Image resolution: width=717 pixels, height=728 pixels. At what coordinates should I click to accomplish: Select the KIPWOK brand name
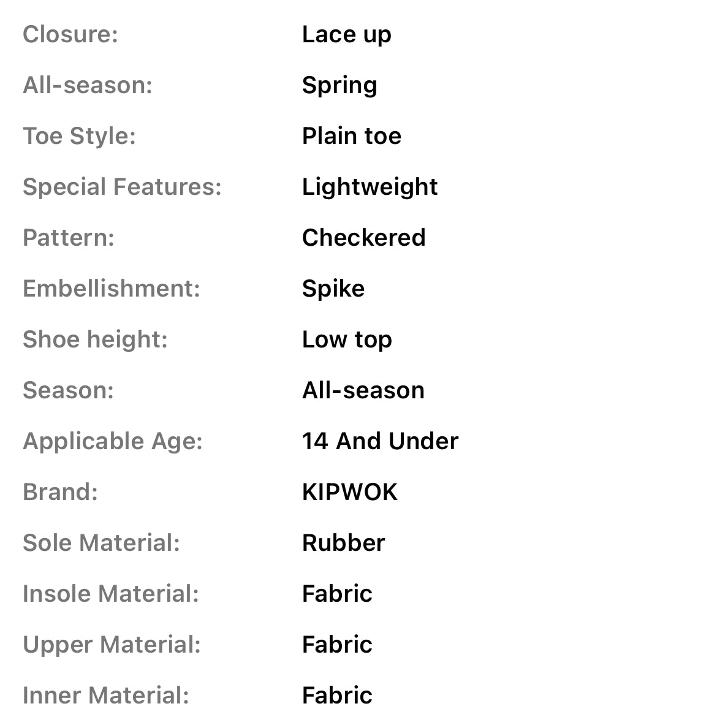pyautogui.click(x=350, y=492)
